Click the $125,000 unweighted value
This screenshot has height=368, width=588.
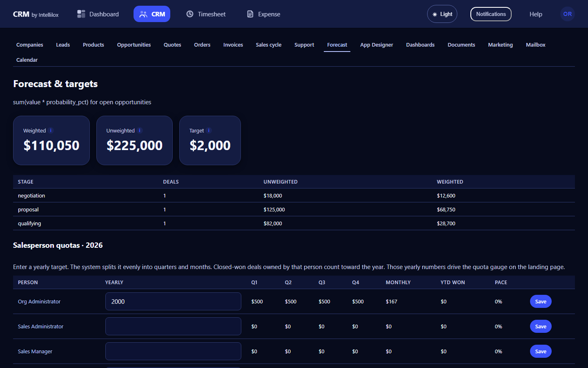point(274,209)
